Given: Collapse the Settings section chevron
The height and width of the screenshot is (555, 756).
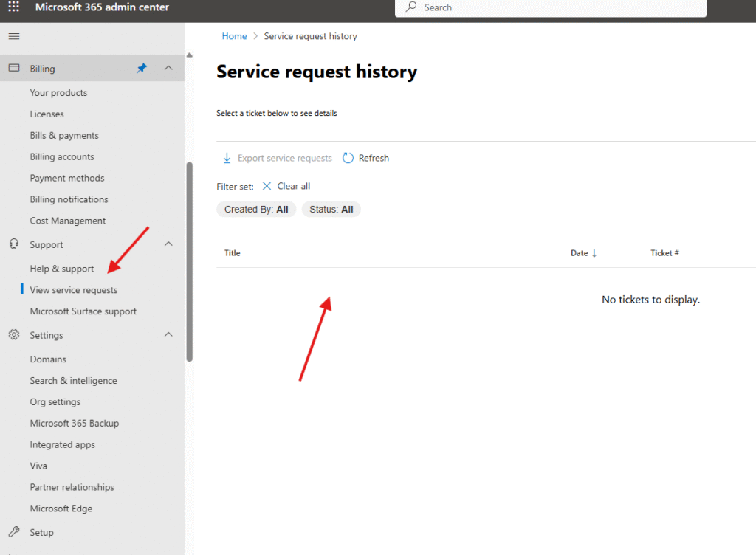Looking at the screenshot, I should tap(168, 335).
